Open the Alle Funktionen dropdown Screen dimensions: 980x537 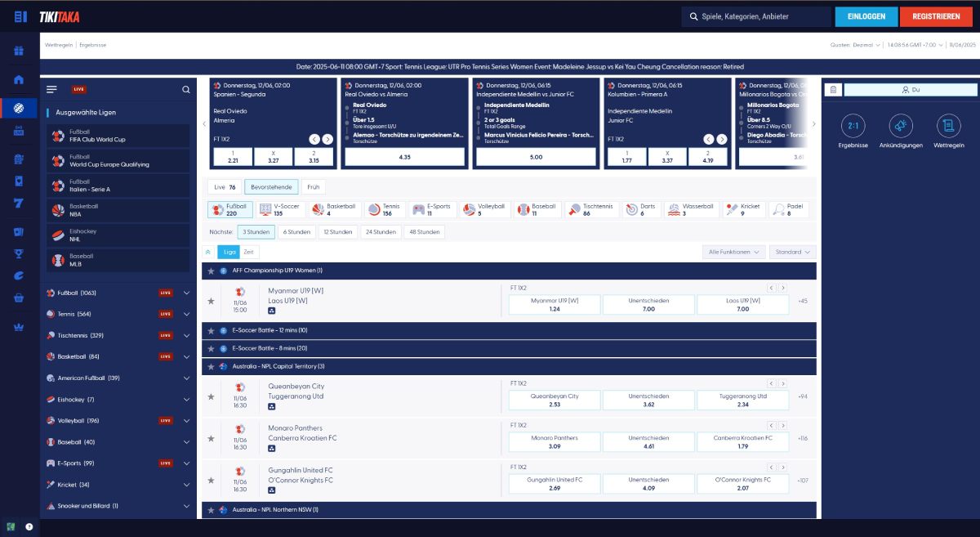point(734,252)
